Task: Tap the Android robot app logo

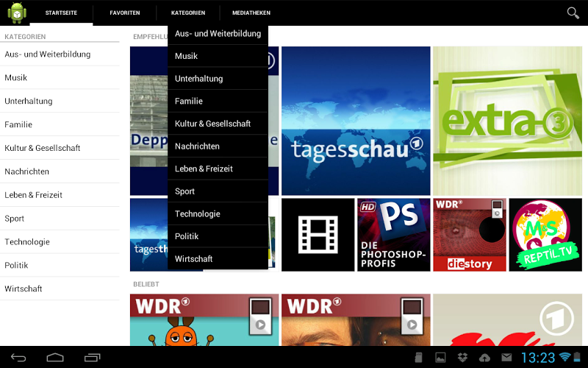Action: 17,13
